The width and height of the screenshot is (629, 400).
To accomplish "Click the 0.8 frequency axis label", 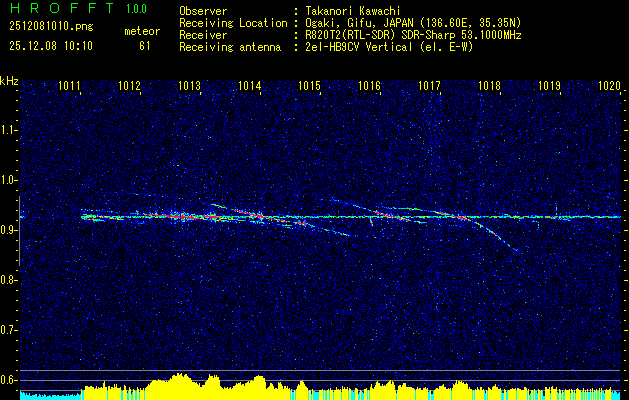I will point(8,280).
